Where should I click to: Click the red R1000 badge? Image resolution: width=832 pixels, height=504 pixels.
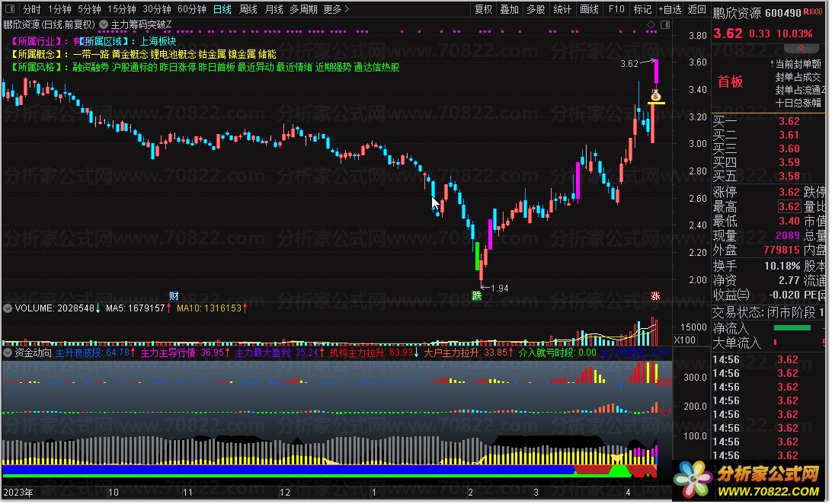click(812, 11)
